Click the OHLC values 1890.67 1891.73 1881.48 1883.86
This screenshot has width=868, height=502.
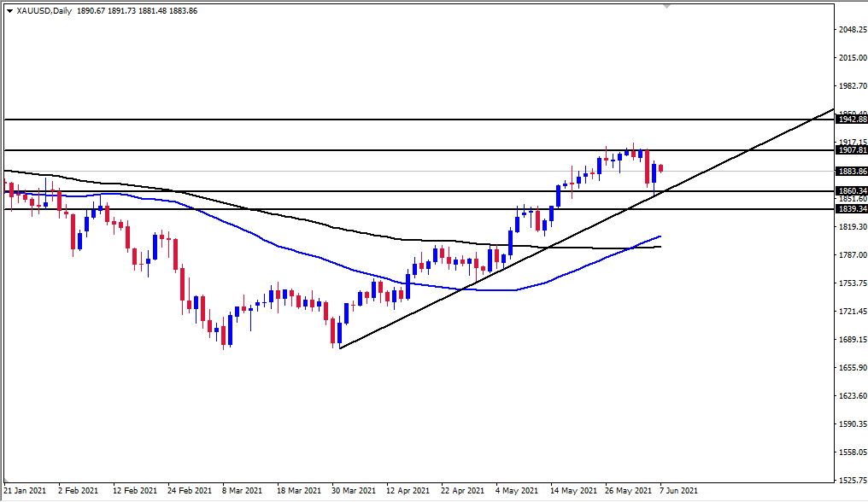pyautogui.click(x=137, y=10)
